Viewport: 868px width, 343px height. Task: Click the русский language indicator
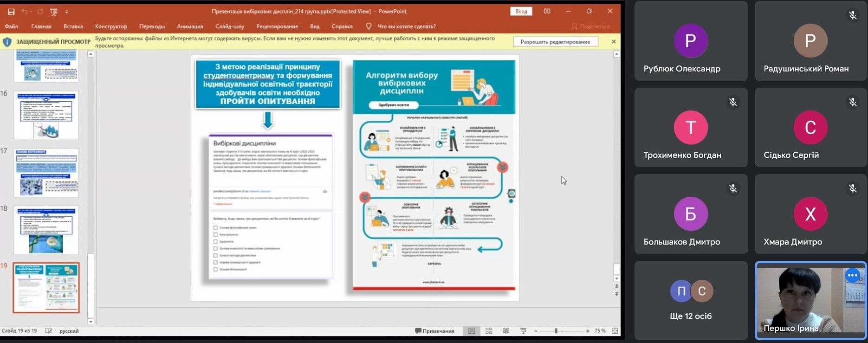tap(69, 331)
